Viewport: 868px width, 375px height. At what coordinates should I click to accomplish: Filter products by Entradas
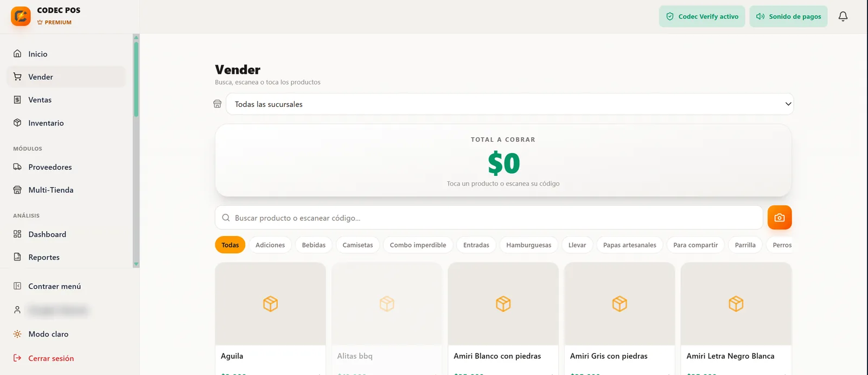pos(476,245)
